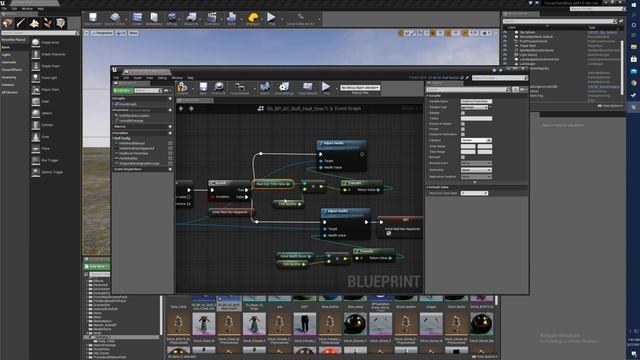Click graph navigate back arrow

tap(181, 109)
